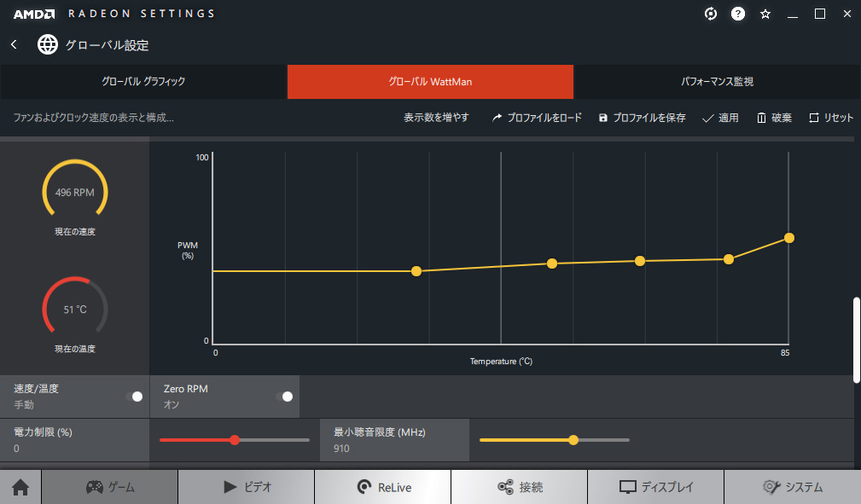Click ファンおよびクロック速度の表示と構成... text
This screenshot has width=861, height=504.
(x=93, y=118)
